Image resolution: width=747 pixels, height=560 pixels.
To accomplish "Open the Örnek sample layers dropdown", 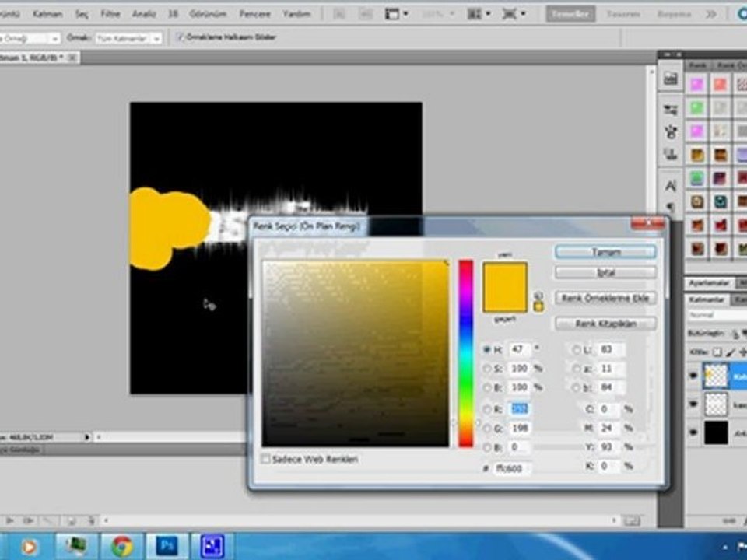I will [128, 38].
